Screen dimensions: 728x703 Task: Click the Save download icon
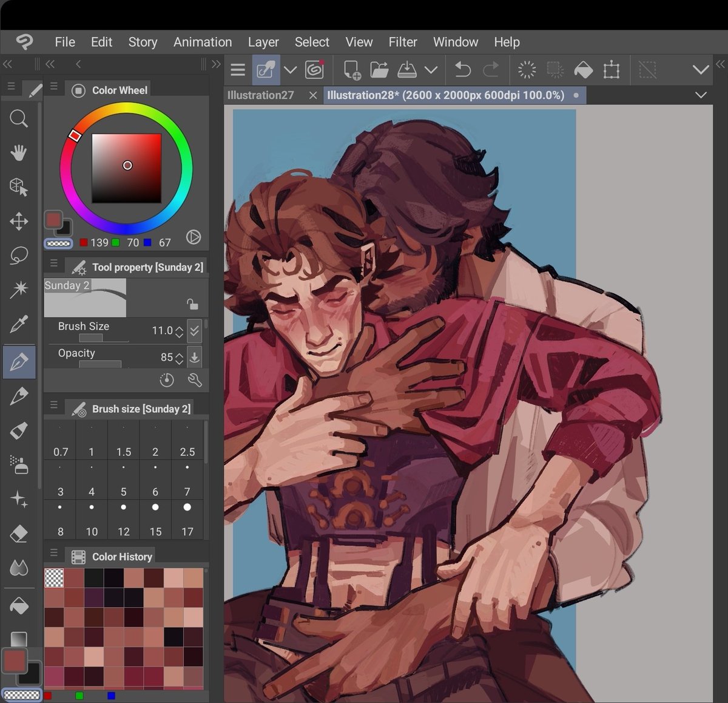pyautogui.click(x=406, y=70)
